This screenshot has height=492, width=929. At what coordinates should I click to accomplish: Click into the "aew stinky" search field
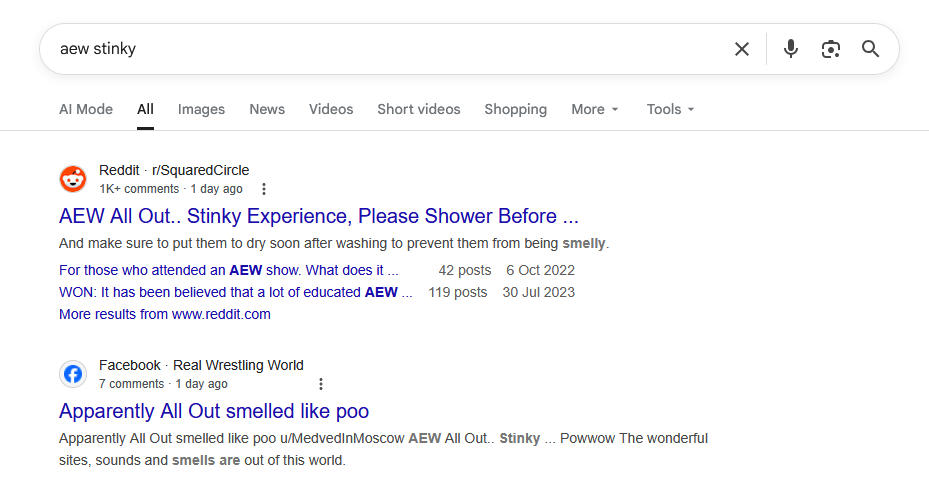(380, 49)
